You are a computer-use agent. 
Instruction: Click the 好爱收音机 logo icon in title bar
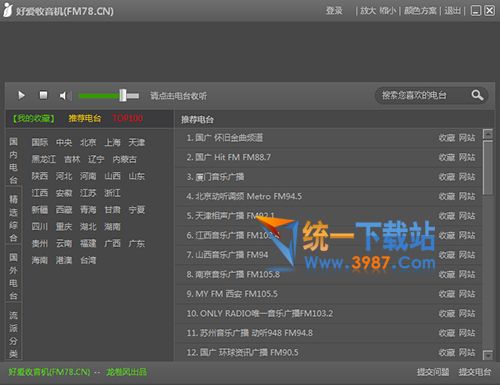(7, 10)
